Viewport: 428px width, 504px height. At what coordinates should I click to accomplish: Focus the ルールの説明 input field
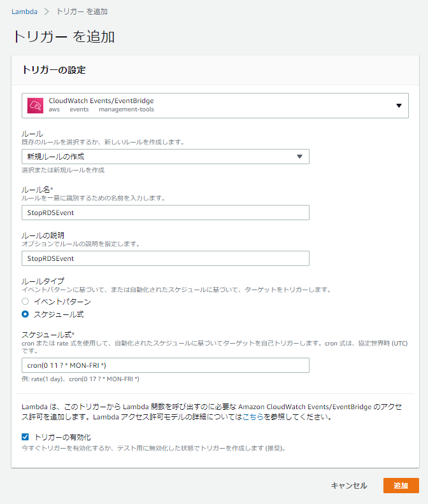coord(166,258)
